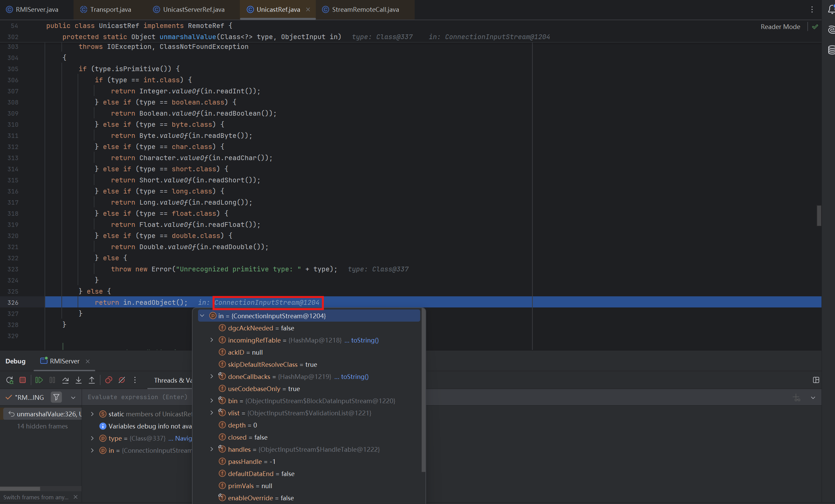Expand the vlist ValidationList node
The image size is (835, 504).
point(212,413)
